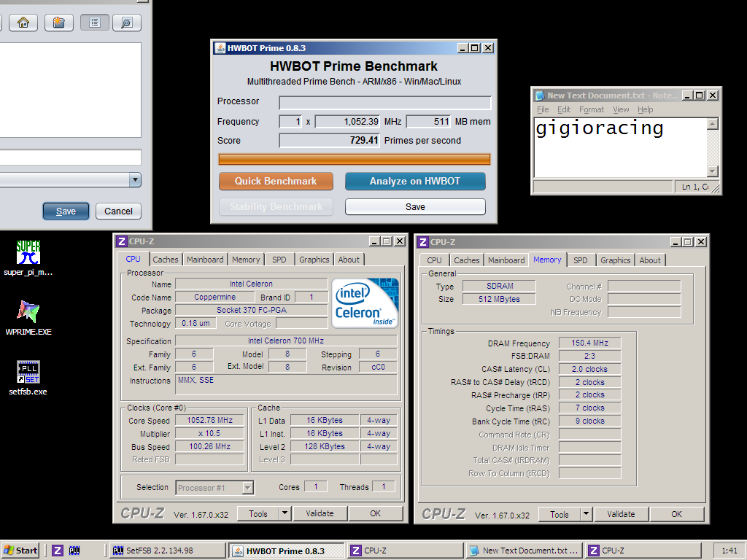Click the Intel Celeron inside logo

point(365,303)
